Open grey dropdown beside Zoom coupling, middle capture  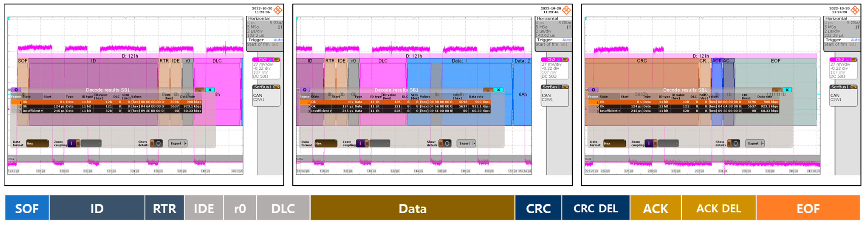click(x=380, y=143)
